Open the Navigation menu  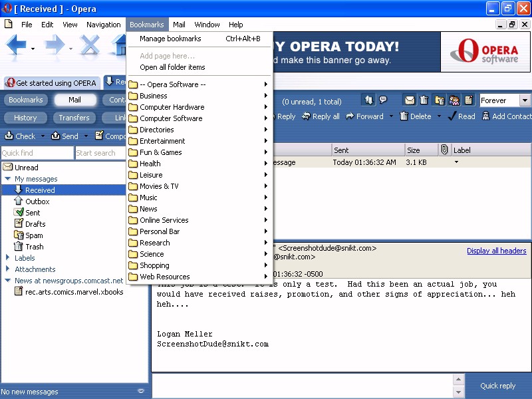point(104,25)
